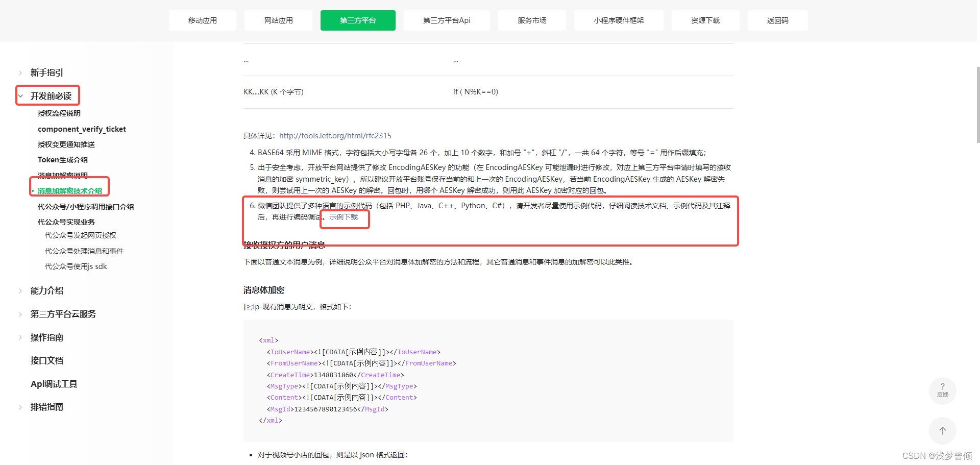The width and height of the screenshot is (980, 465).
Task: Open the rfc2315 tools.ietf.org link
Action: (335, 136)
